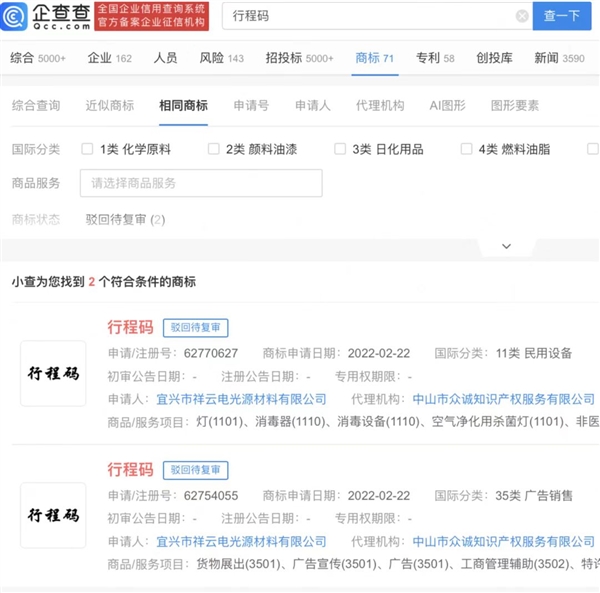Open the 招投标 5000+ tab
600x593 pixels.
299,58
